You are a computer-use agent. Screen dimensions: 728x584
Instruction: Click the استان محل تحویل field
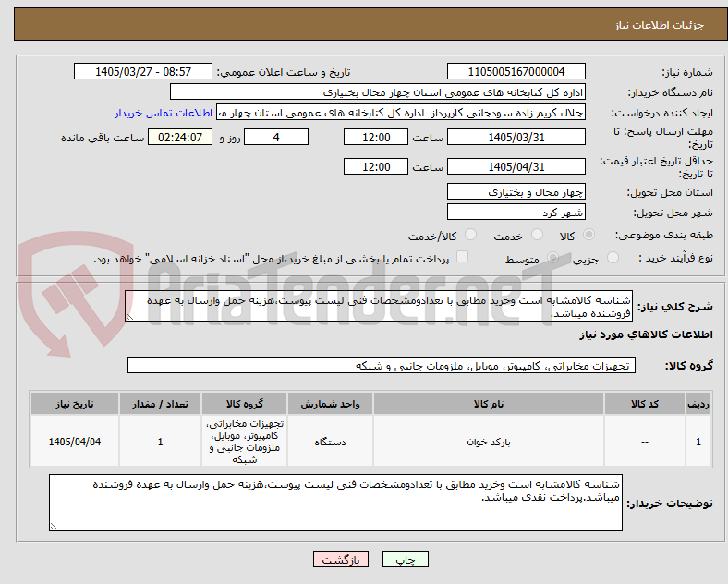click(516, 191)
